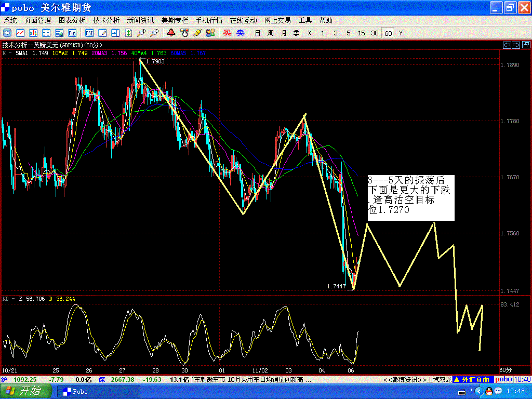The width and height of the screenshot is (532, 399).
Task: Click the back arrow toolbar icon
Action: pyautogui.click(x=7, y=33)
